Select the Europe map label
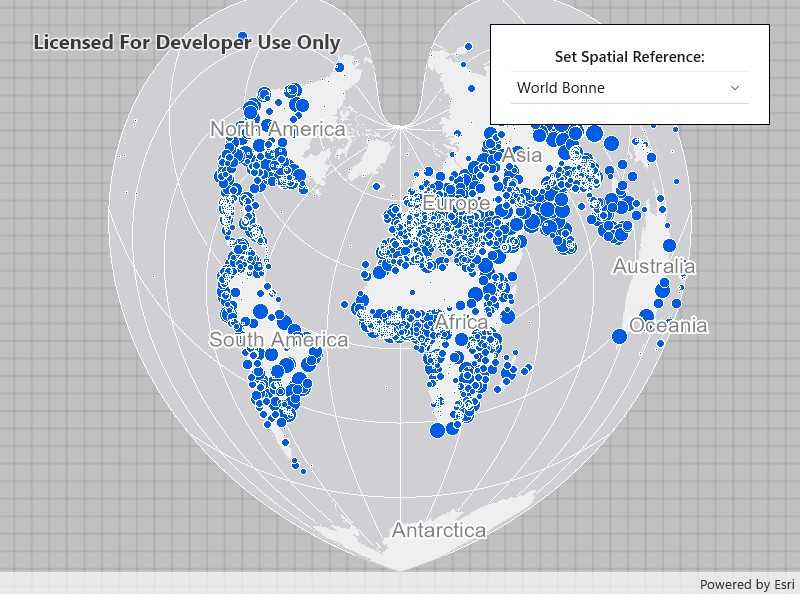This screenshot has height=600, width=800. point(455,203)
